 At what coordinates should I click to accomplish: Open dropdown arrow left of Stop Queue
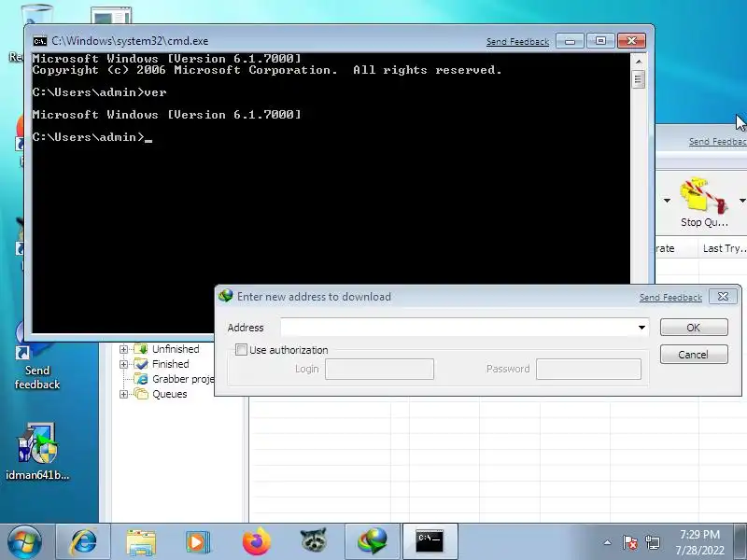667,201
